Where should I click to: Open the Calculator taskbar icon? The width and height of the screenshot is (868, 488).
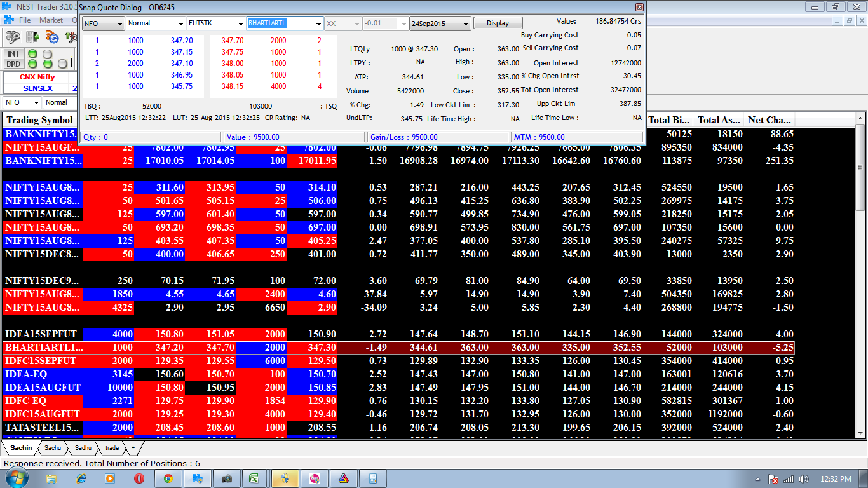click(372, 478)
